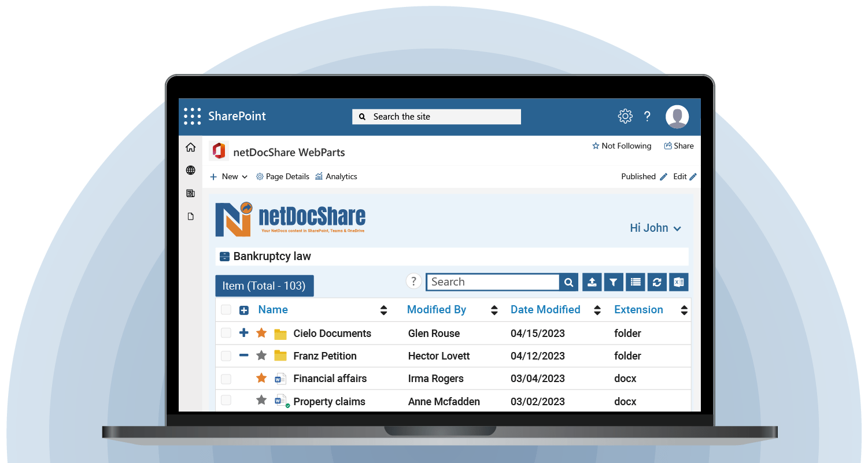Click in the netDocShare Search field
Image resolution: width=868 pixels, height=463 pixels.
click(493, 281)
